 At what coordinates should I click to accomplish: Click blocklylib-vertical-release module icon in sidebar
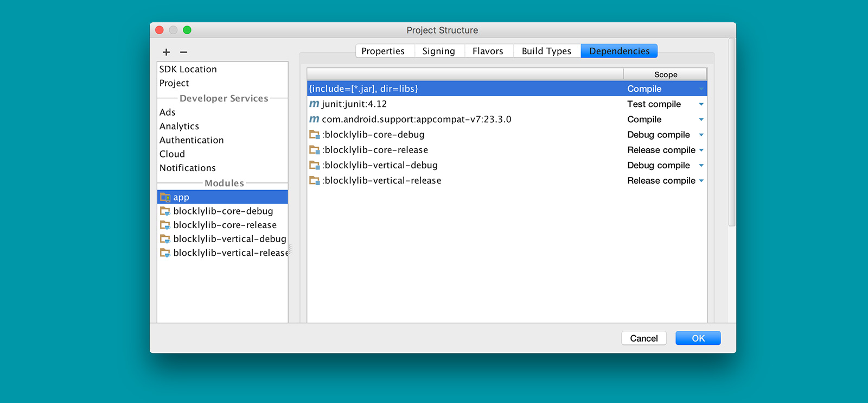[165, 253]
